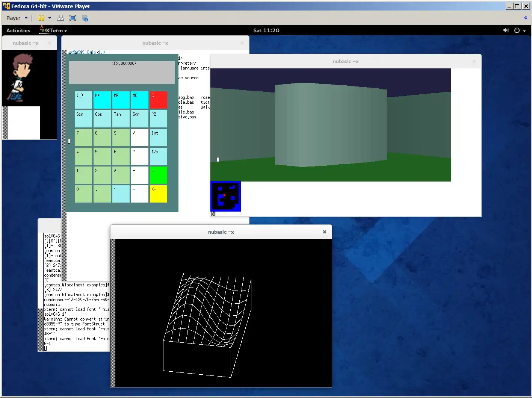The height and width of the screenshot is (398, 532).
Task: Open the sound volume indicator in top bar
Action: (506, 30)
